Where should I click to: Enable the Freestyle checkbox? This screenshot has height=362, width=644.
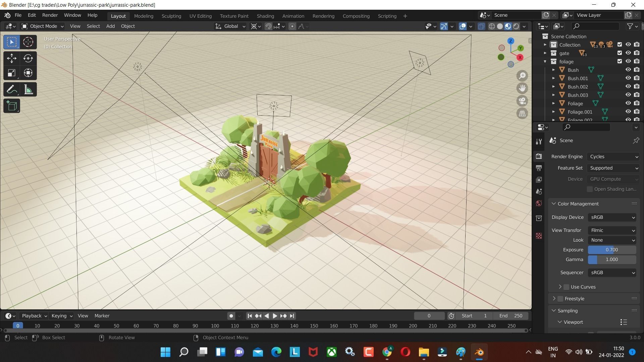coord(560,299)
